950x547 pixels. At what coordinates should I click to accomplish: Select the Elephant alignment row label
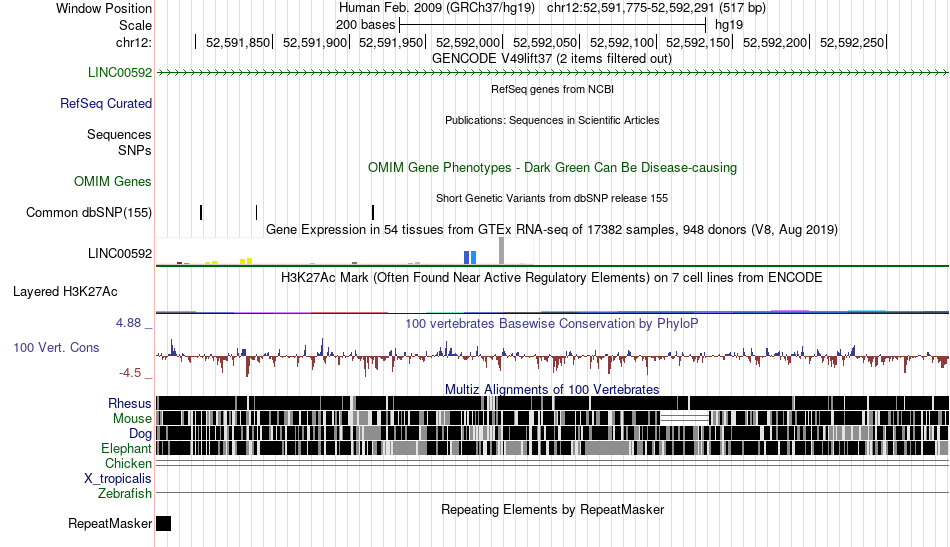pos(126,449)
